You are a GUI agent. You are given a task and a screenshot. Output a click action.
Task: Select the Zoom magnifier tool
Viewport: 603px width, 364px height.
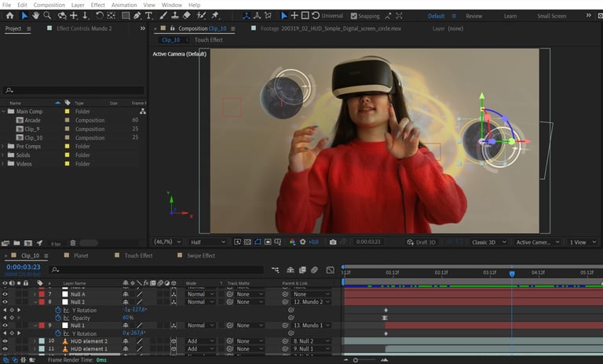(47, 16)
